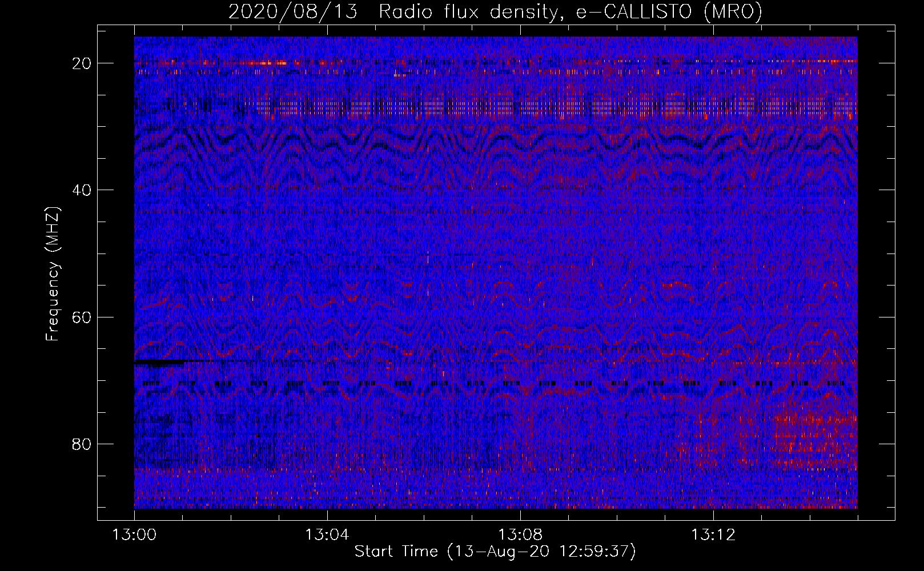Click the '60' frequency tick label
Viewport: 924px width, 571px height.
pyautogui.click(x=82, y=317)
